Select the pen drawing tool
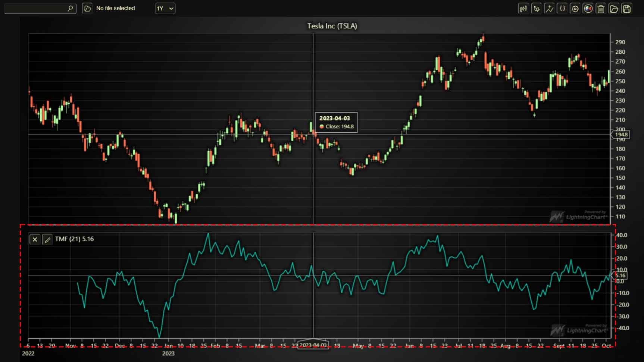Image resolution: width=644 pixels, height=362 pixels. click(537, 9)
